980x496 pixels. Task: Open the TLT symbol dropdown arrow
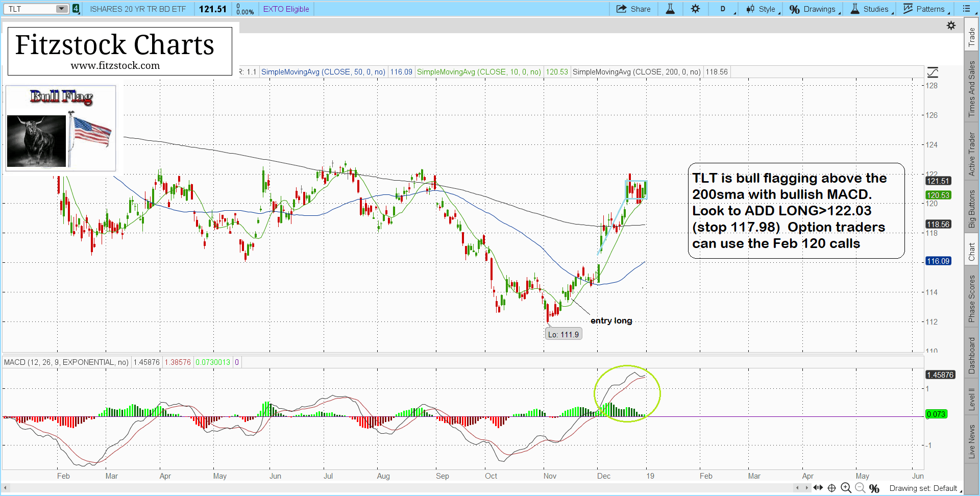pyautogui.click(x=61, y=9)
